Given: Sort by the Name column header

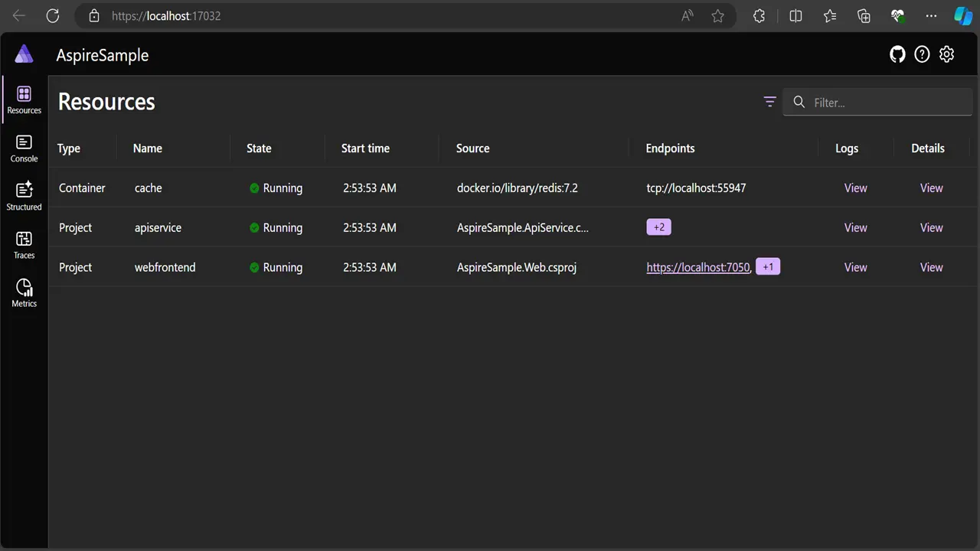Looking at the screenshot, I should point(148,148).
